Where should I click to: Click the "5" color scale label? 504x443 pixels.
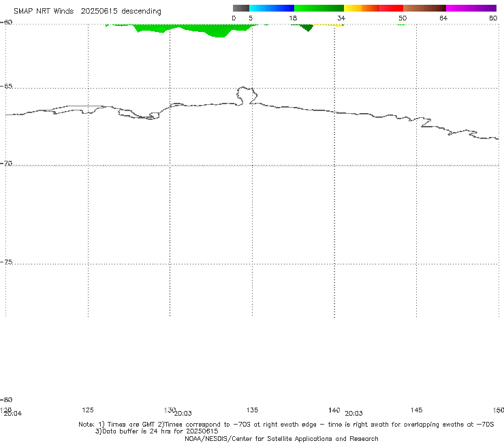pos(251,18)
